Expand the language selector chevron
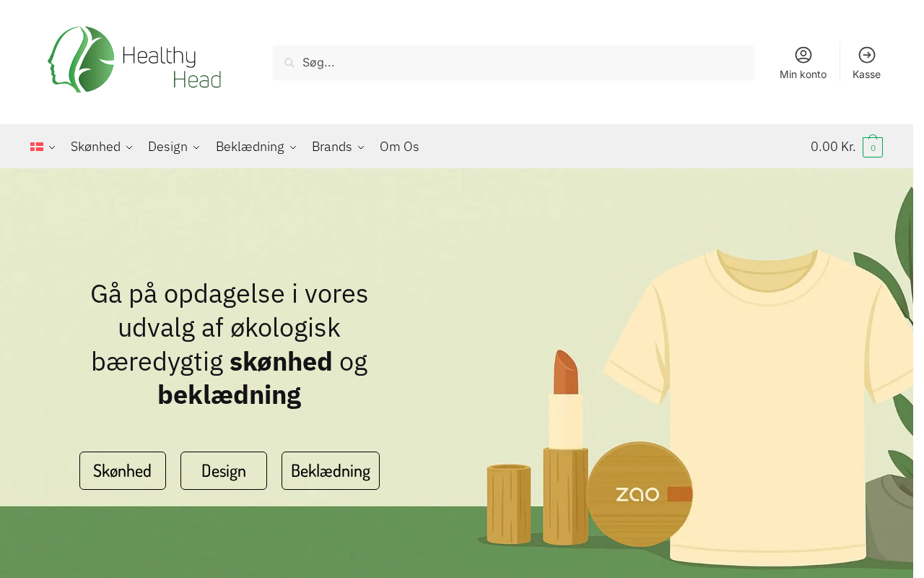The height and width of the screenshot is (578, 924). coord(52,147)
